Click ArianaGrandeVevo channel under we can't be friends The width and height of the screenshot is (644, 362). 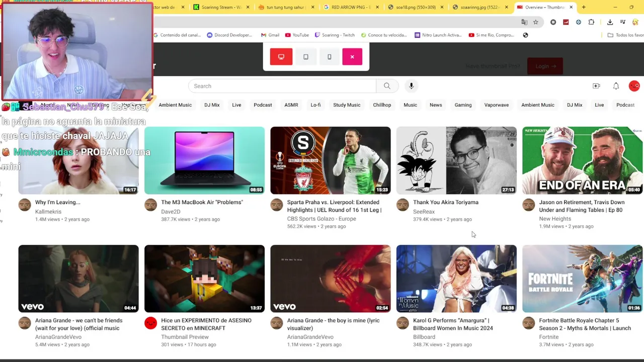coord(58,337)
